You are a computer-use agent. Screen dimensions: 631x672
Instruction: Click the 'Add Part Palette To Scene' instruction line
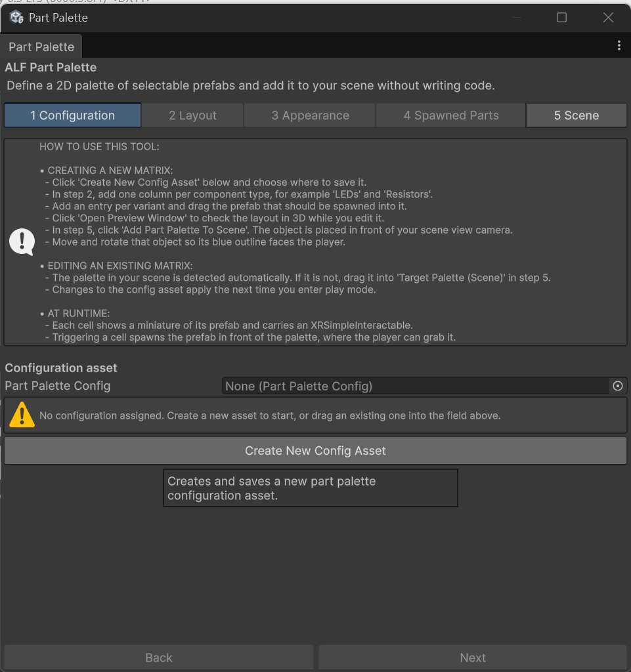tap(278, 230)
